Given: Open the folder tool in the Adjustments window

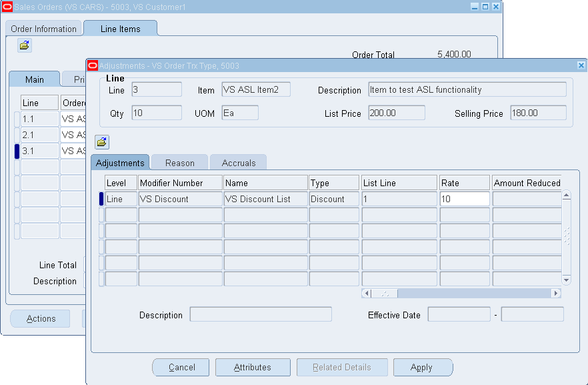Looking at the screenshot, I should [101, 141].
